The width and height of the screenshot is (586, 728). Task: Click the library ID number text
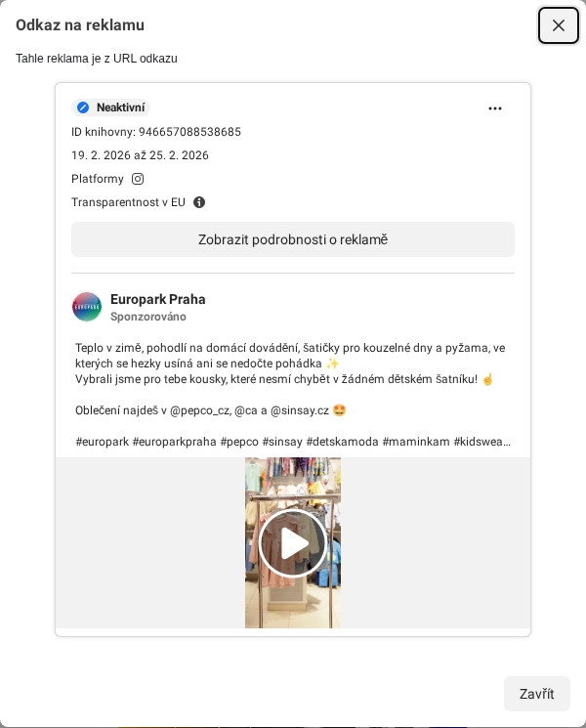189,132
